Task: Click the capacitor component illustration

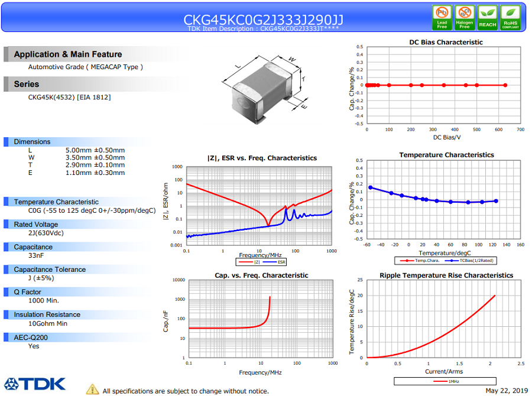Action: pos(265,89)
